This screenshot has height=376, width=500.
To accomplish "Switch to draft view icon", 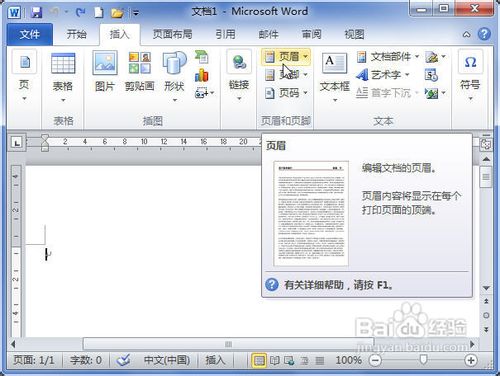I will click(x=320, y=360).
